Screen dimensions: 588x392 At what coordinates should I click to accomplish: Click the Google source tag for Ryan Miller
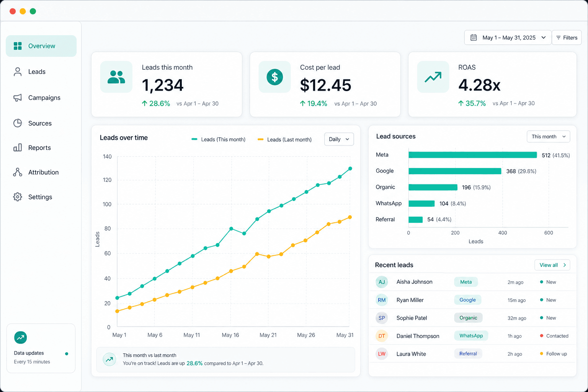(467, 300)
